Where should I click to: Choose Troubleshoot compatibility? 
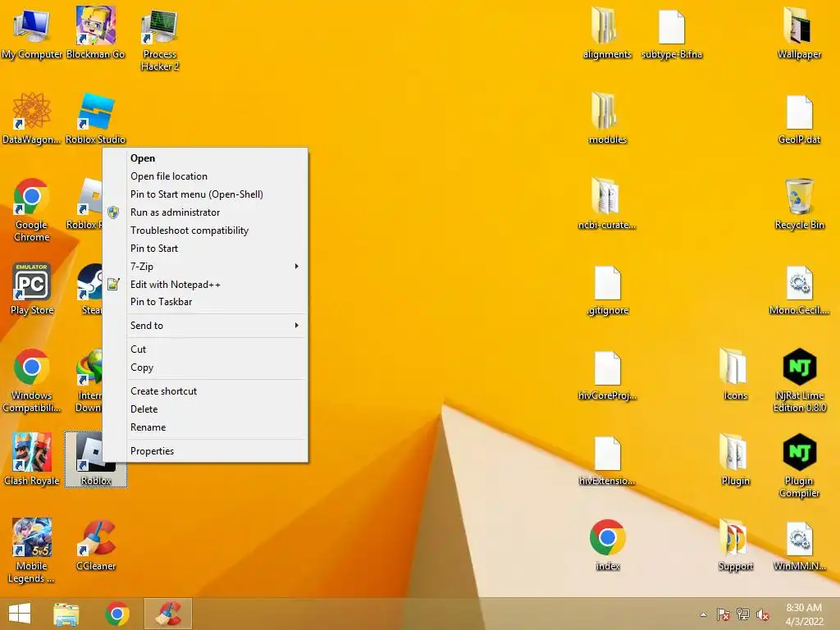217,231
